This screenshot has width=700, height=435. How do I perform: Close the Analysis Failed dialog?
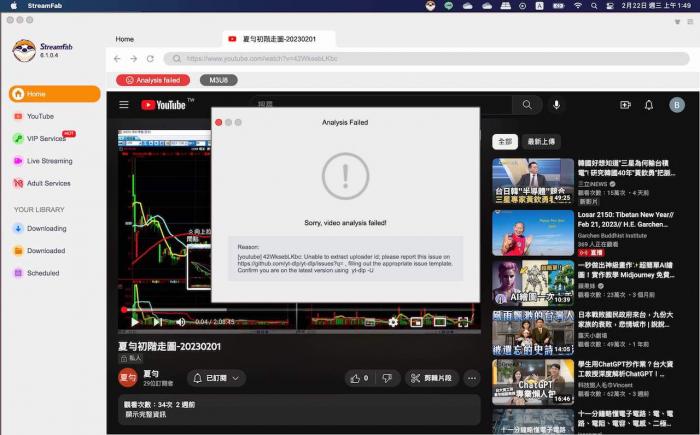pos(219,122)
